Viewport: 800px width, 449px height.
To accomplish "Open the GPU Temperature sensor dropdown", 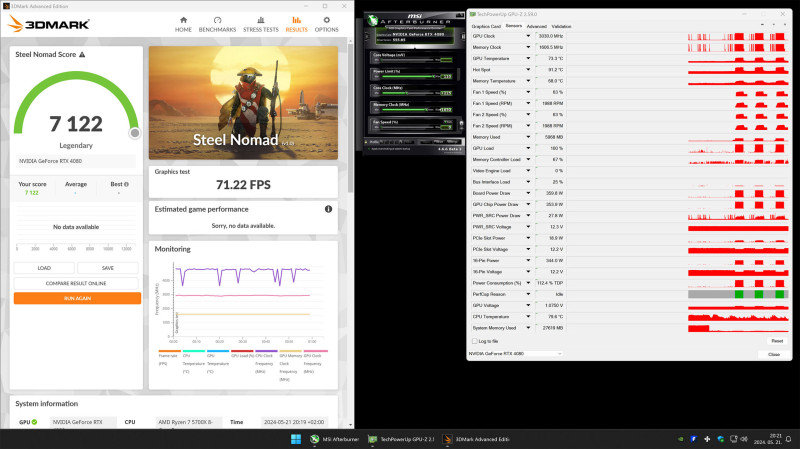I will 528,59.
